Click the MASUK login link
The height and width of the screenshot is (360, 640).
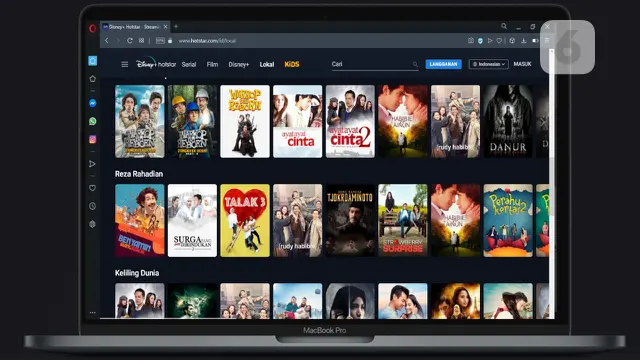click(522, 64)
